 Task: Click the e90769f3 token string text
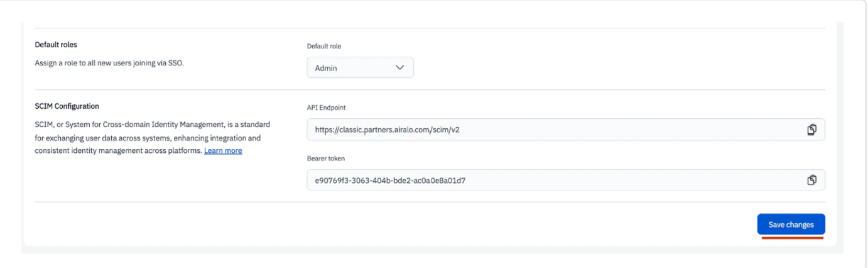click(x=390, y=181)
